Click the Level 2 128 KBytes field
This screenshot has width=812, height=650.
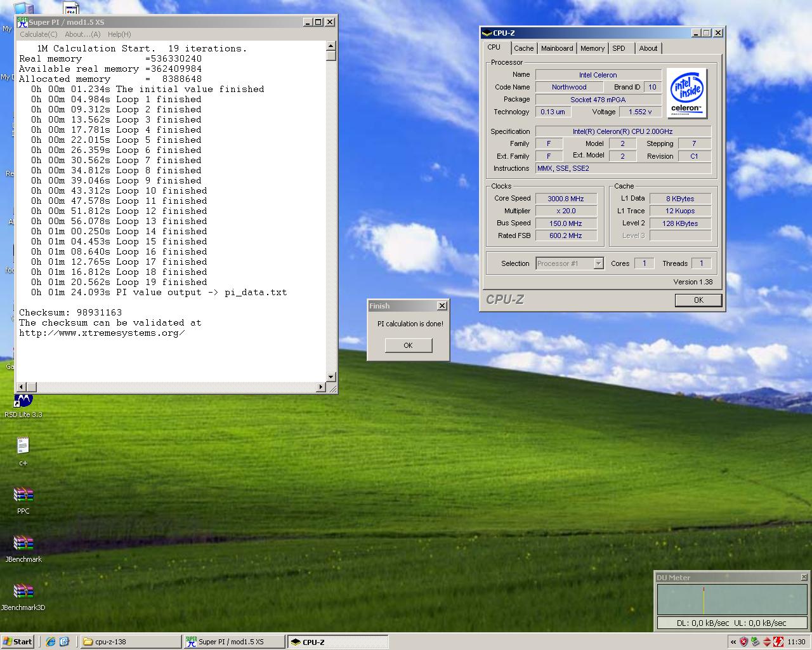pos(680,223)
